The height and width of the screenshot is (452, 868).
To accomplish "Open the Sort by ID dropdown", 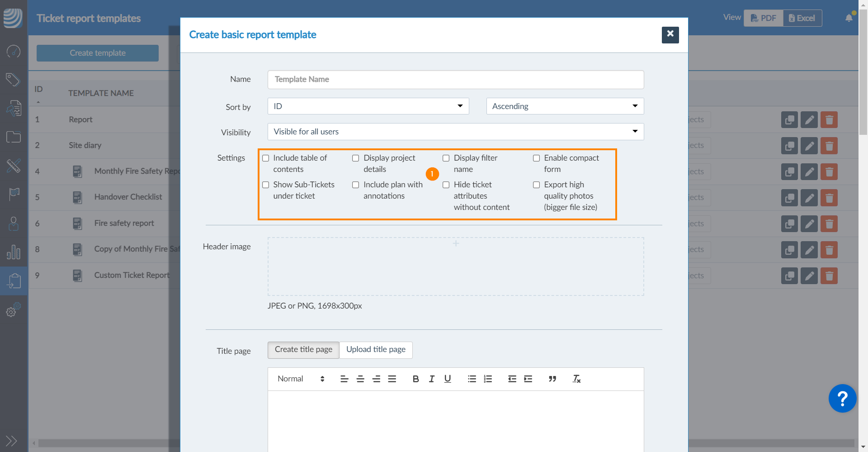I will click(x=368, y=106).
